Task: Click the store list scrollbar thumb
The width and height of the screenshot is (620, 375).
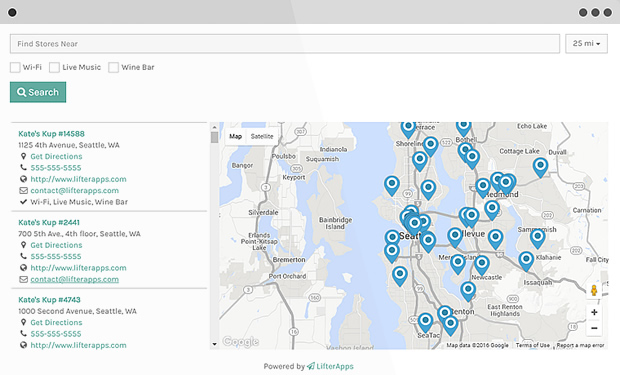Action: coord(214,138)
